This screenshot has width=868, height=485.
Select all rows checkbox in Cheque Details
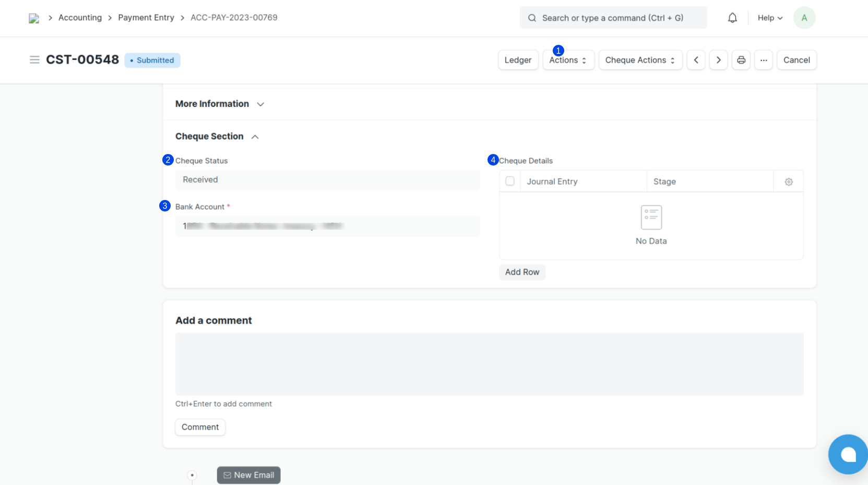click(510, 181)
